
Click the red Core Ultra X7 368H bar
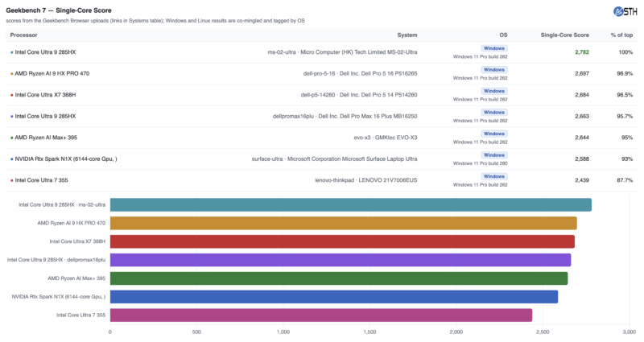[x=342, y=241]
